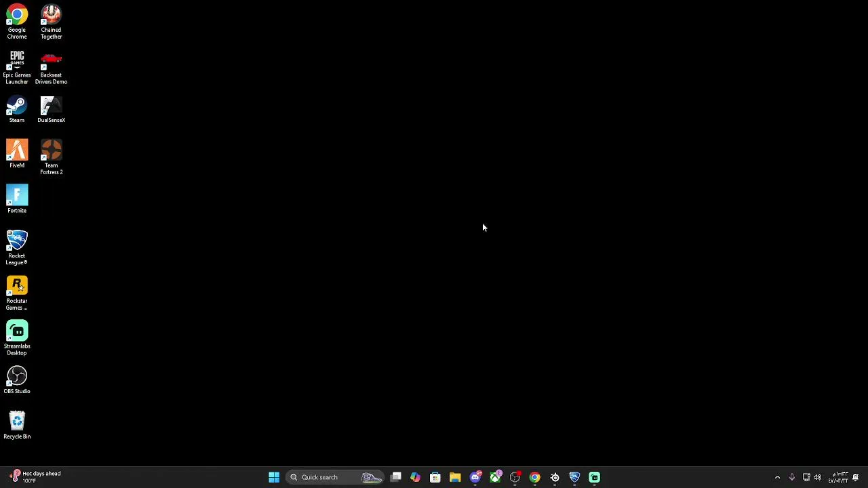Image resolution: width=868 pixels, height=488 pixels.
Task: Open Streamlabs from the taskbar
Action: [594, 477]
